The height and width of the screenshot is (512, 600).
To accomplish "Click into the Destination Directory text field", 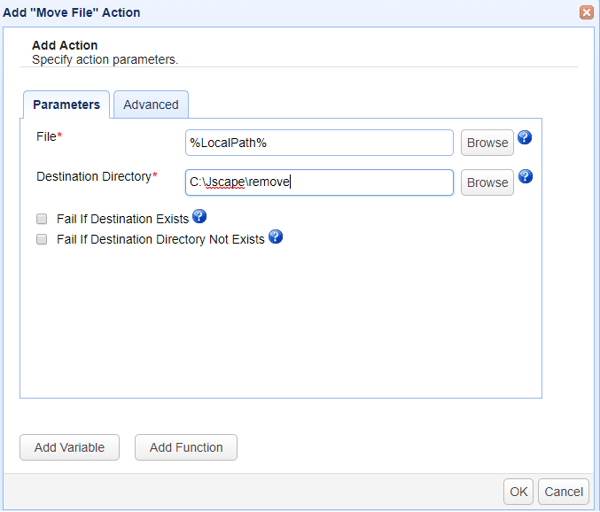I will (320, 182).
